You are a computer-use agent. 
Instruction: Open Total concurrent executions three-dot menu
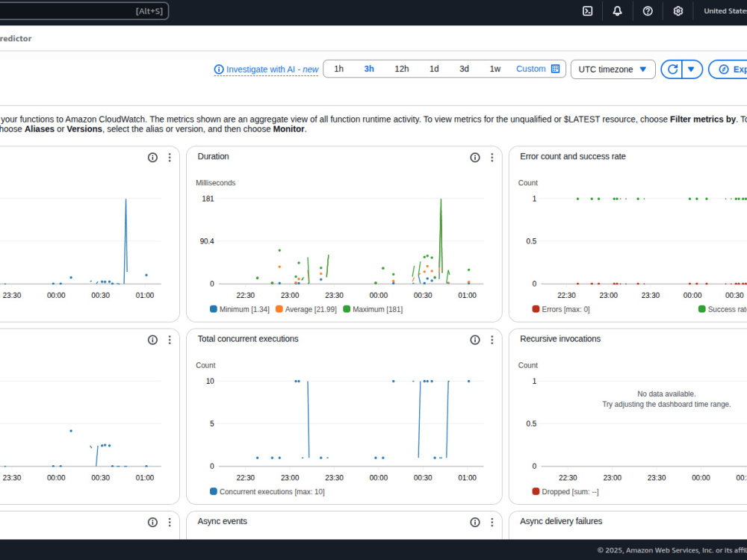(492, 340)
